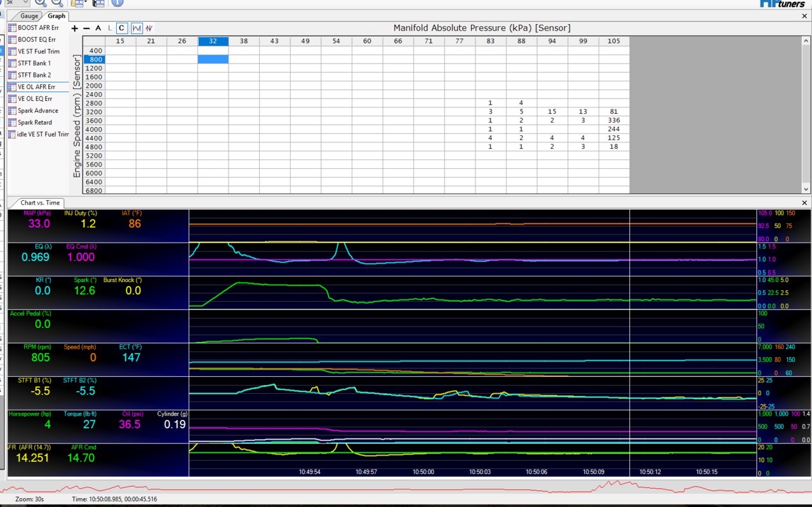
Task: Open the table layout icon with dropdown arrow
Action: pyautogui.click(x=79, y=3)
